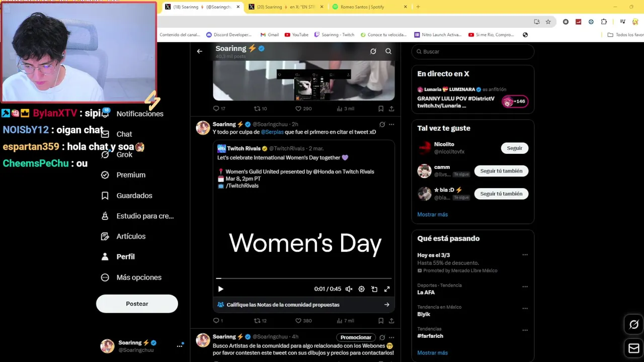Open options for #farfarich trend

(x=525, y=330)
